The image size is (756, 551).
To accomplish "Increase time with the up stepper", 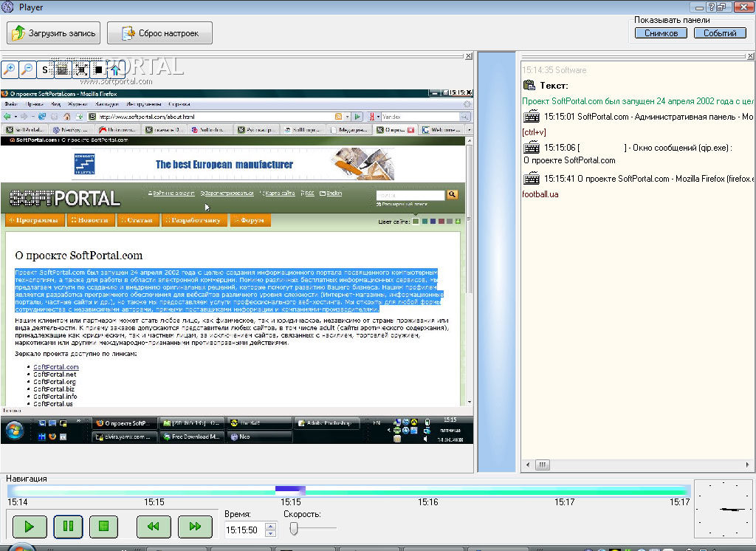I will click(x=270, y=527).
